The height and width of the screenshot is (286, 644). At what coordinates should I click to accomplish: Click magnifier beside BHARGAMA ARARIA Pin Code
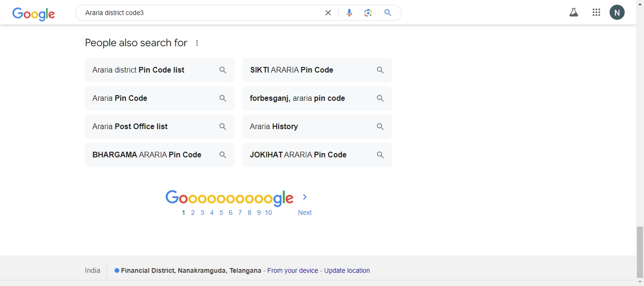[223, 155]
